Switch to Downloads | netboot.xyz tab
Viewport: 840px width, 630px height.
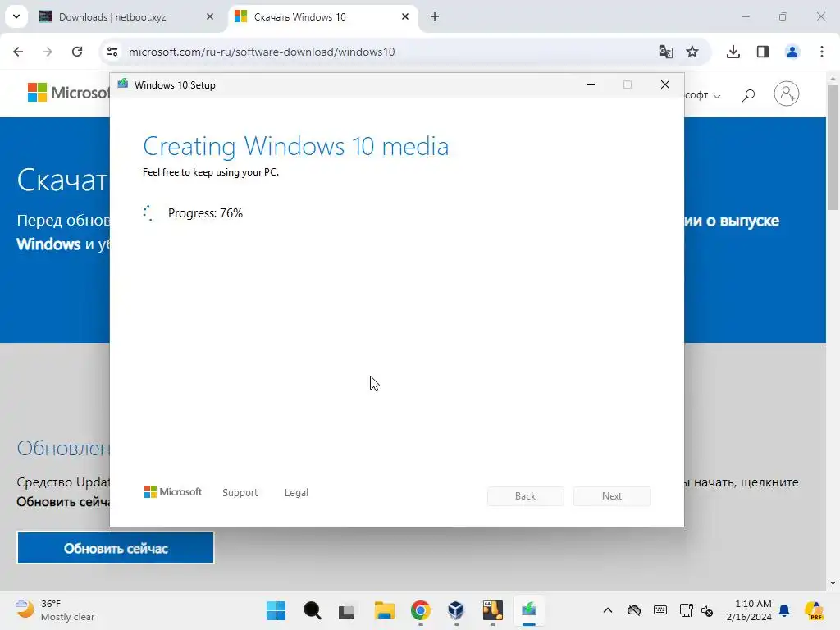(127, 16)
